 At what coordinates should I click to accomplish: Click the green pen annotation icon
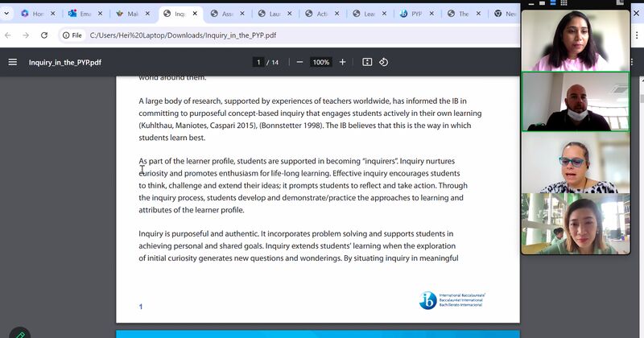coord(19,333)
